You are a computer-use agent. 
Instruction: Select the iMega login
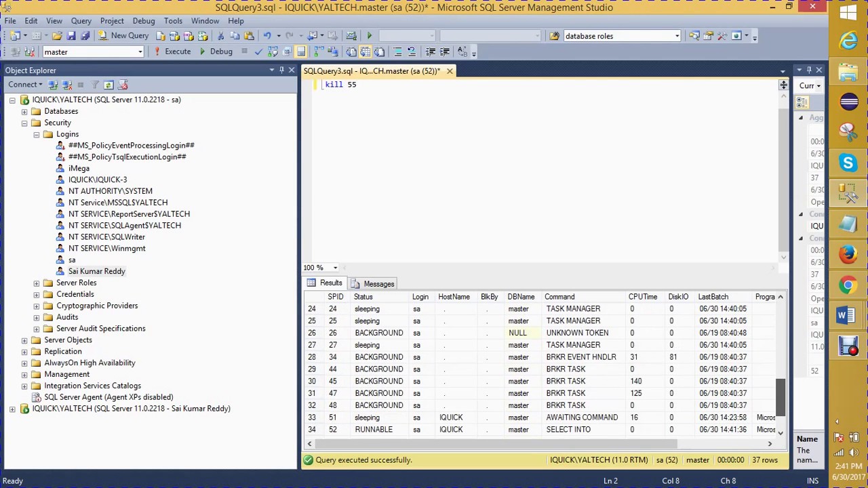click(x=79, y=168)
